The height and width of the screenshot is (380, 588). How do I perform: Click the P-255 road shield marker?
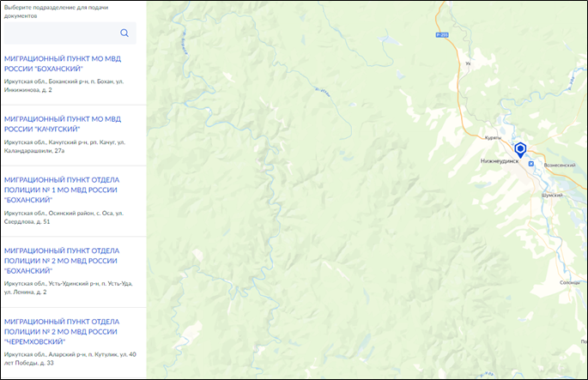pos(442,35)
